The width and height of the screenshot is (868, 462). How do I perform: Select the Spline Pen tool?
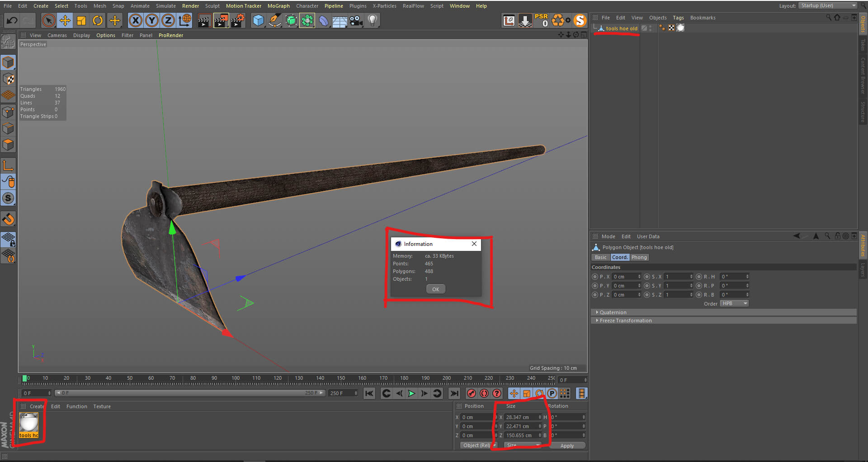coord(274,20)
